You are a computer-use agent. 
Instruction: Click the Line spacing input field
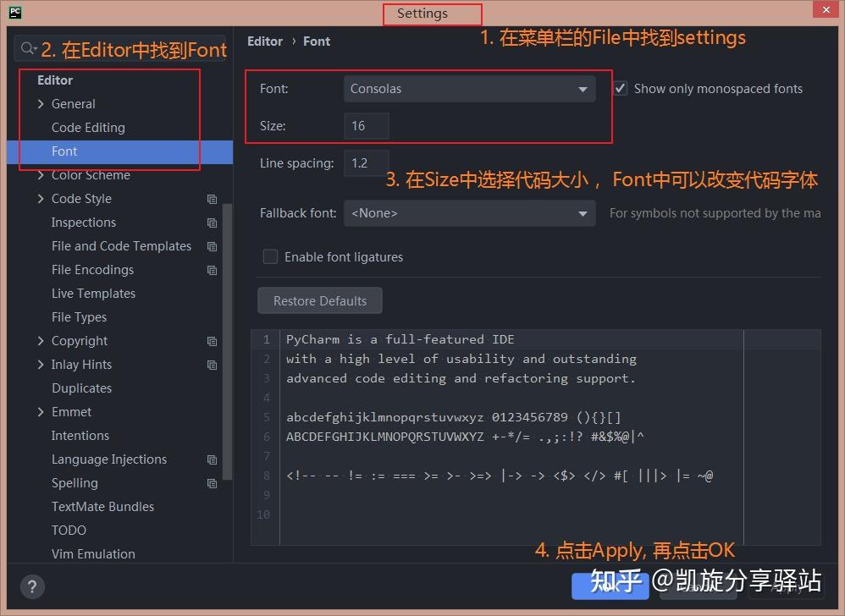pos(366,162)
